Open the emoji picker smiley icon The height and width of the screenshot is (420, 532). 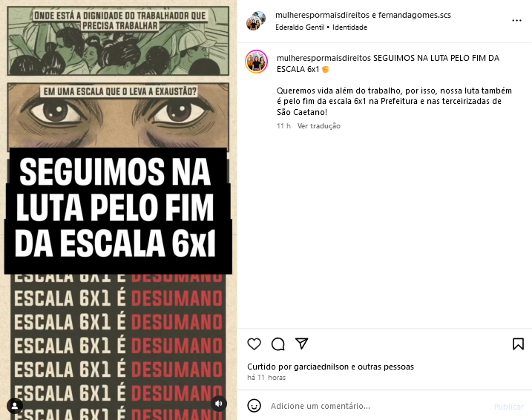(254, 406)
